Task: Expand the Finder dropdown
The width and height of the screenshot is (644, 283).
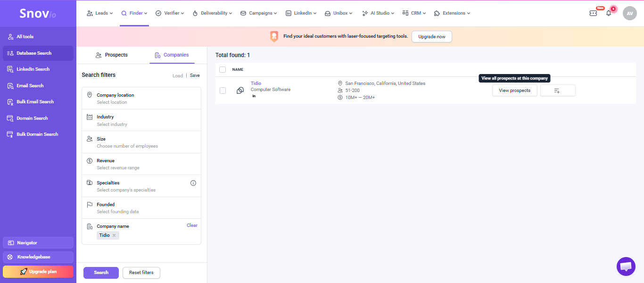Action: pyautogui.click(x=134, y=13)
